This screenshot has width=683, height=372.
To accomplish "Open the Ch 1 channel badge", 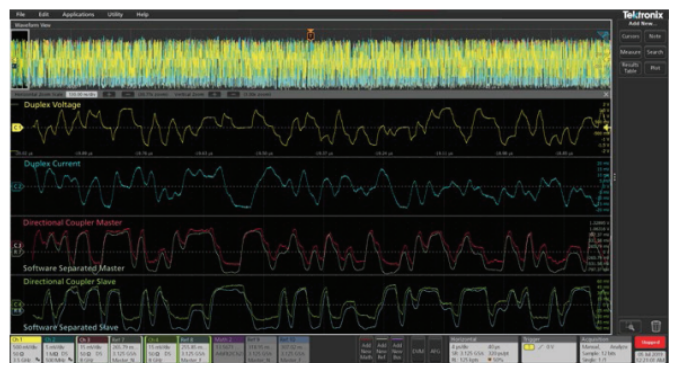I will (26, 349).
